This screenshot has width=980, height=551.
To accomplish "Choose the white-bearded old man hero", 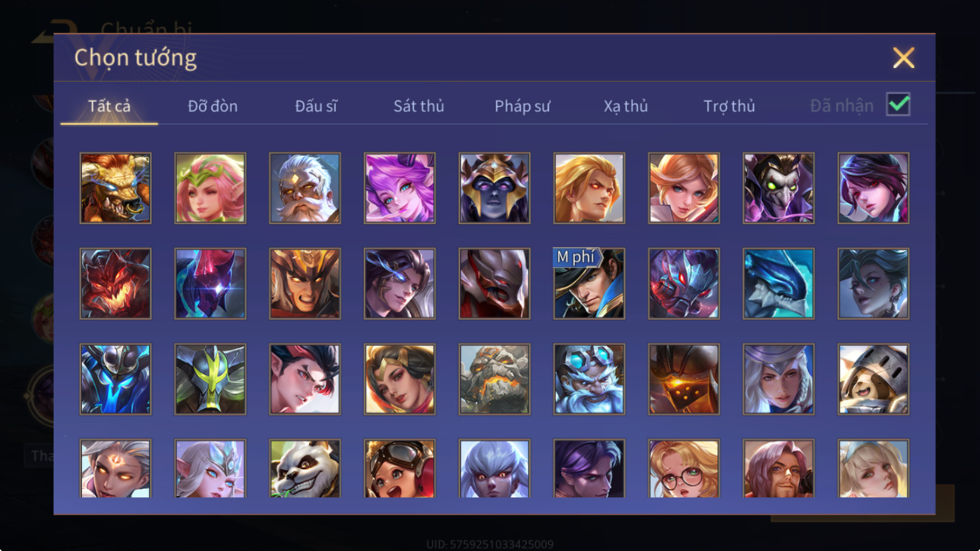I will pyautogui.click(x=305, y=188).
